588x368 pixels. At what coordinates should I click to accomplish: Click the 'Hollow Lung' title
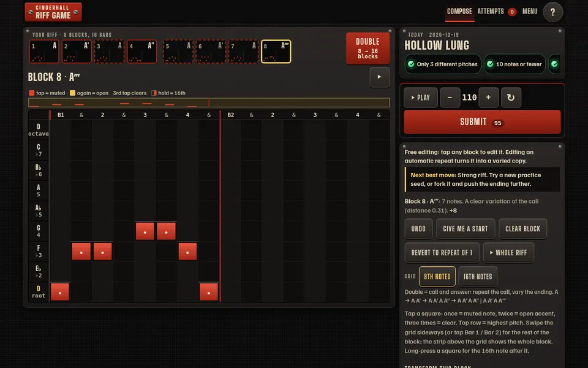[437, 45]
